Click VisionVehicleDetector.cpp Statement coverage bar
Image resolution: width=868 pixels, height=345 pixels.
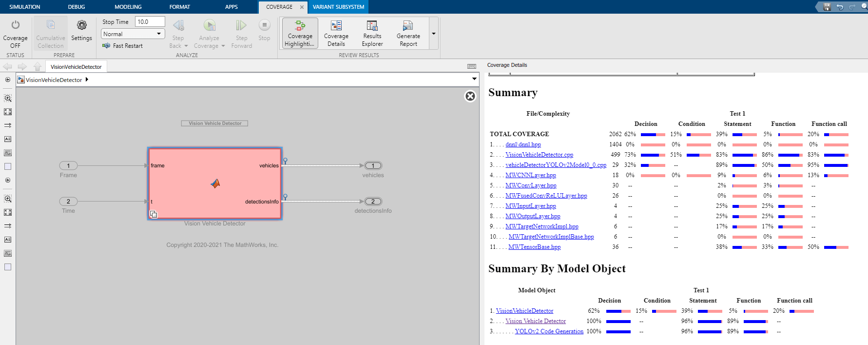[744, 155]
